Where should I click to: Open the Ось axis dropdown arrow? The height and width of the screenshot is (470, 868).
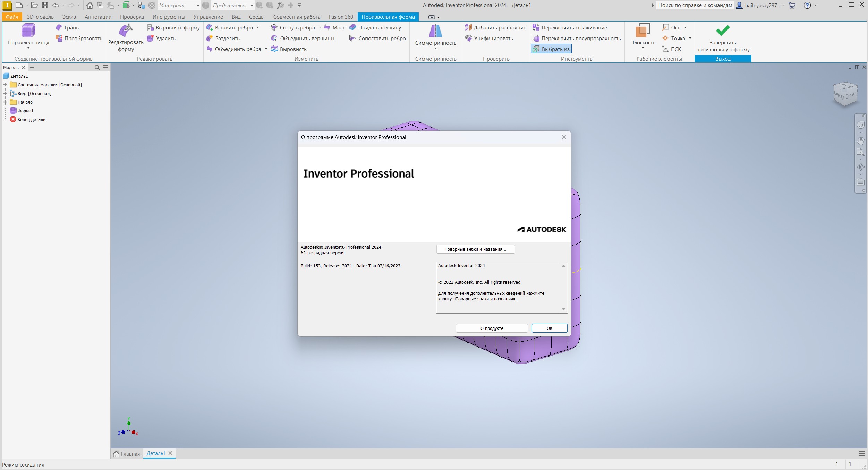click(685, 27)
